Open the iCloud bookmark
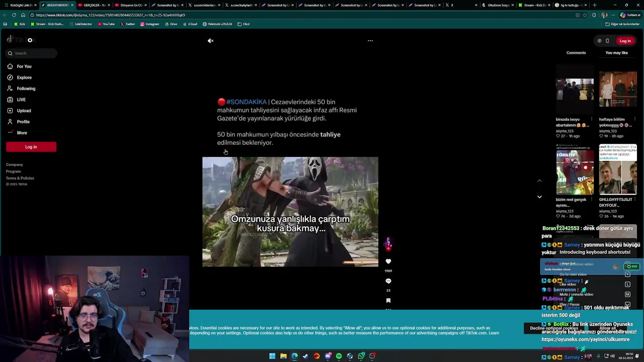644x362 pixels. (190, 24)
